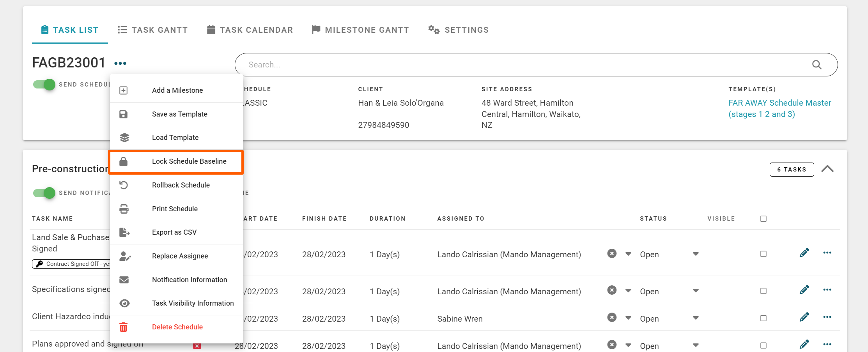Switch to the Task Gantt tab
Screen dimensions: 868x352
pos(153,30)
